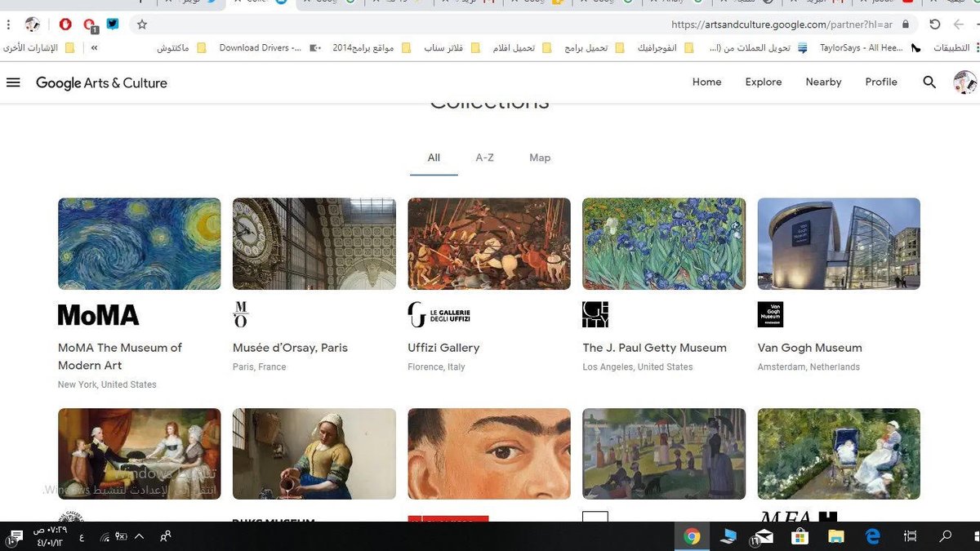Open the Frida Kahlo face thumbnail
The width and height of the screenshot is (980, 551).
489,454
